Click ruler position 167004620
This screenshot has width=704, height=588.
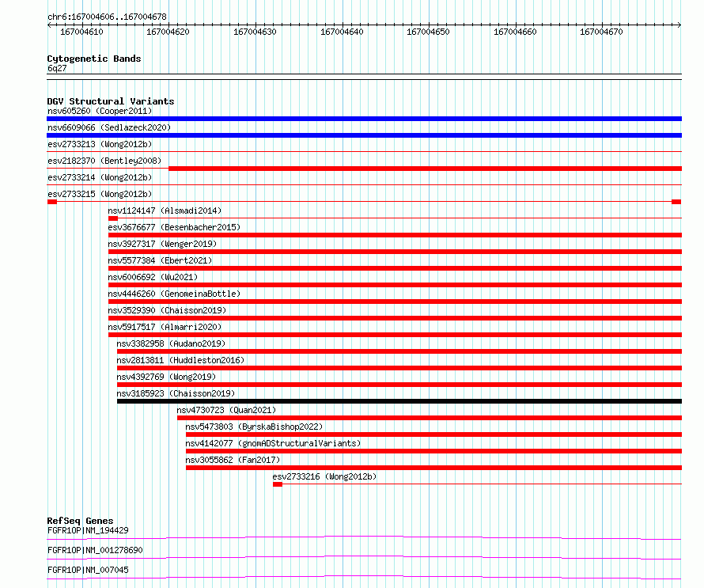[168, 32]
